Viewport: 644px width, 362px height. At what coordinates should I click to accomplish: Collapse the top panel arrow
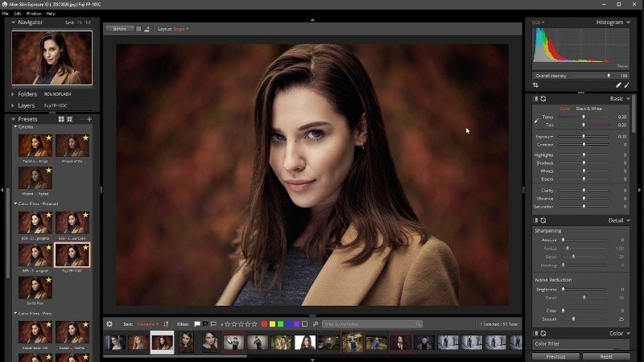pos(312,19)
